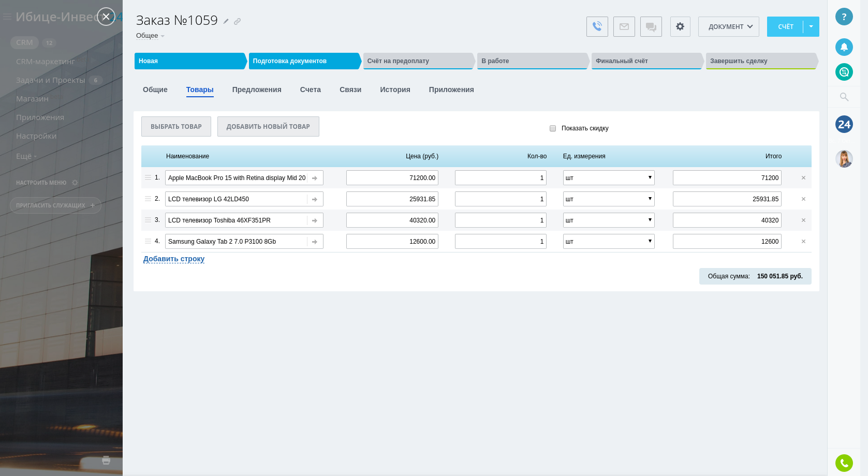
Task: Switch to the Счета tab
Action: pos(310,90)
